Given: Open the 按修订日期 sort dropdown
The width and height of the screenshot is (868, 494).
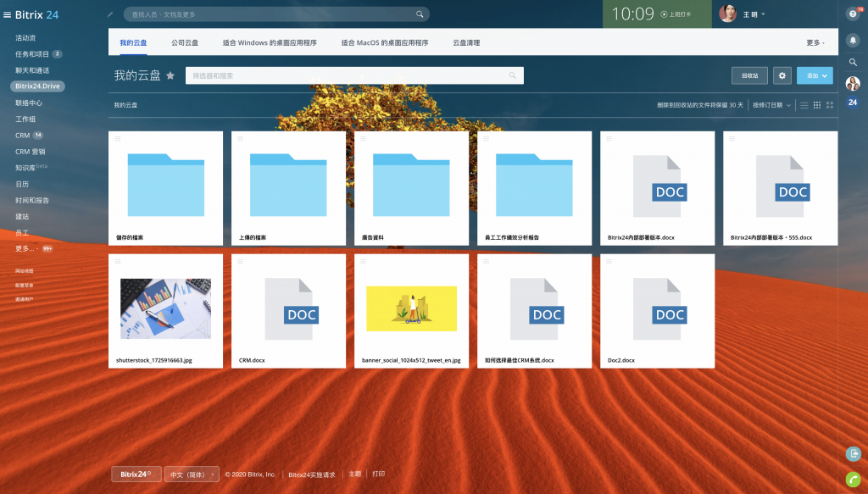Looking at the screenshot, I should [771, 105].
